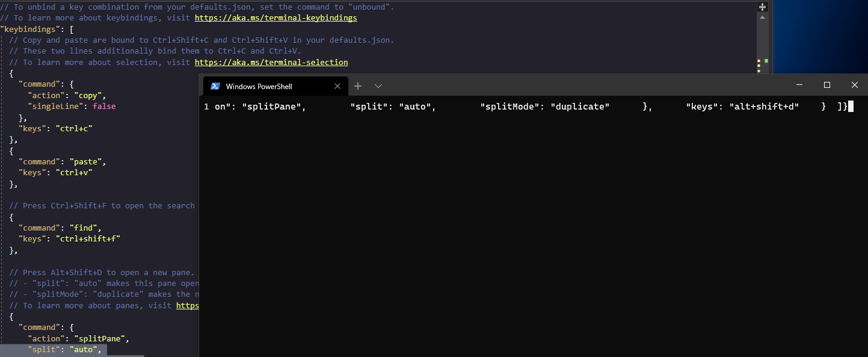Click the truncated panes documentation link
Viewport: 868px width, 357px height.
click(x=187, y=305)
